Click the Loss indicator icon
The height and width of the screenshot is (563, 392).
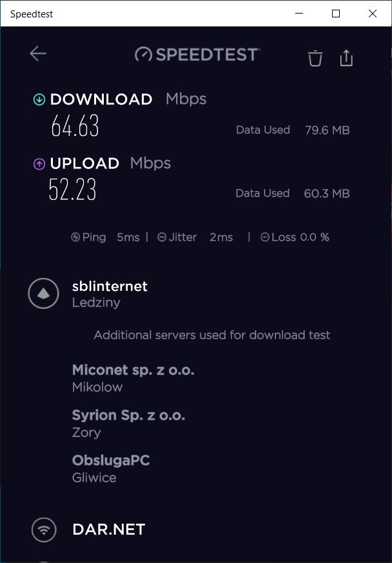[x=265, y=237]
